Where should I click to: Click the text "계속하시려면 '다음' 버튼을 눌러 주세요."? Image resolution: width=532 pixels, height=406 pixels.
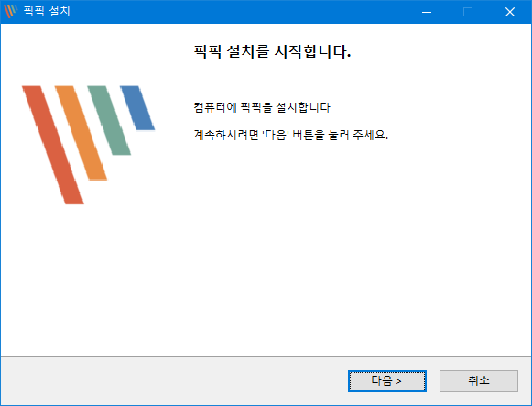point(291,135)
